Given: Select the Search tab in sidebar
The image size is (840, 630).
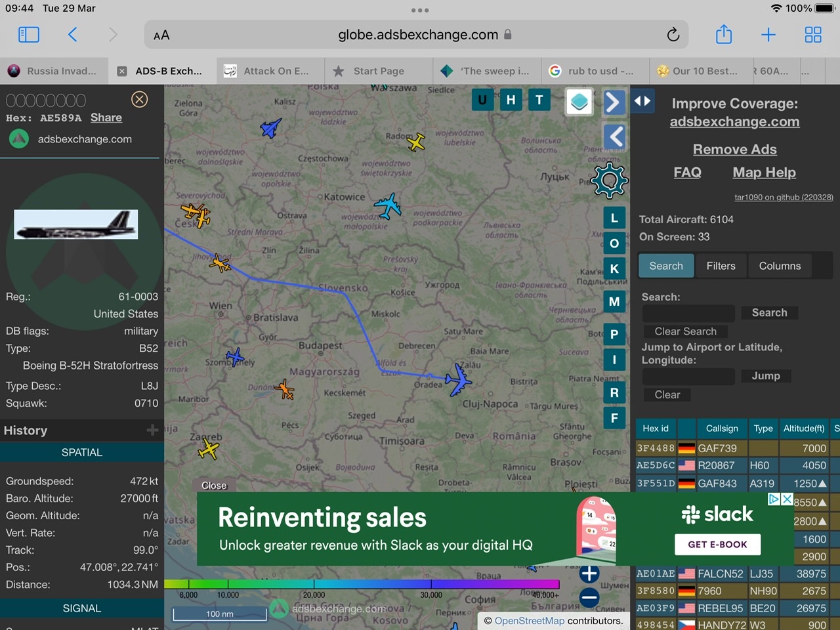Looking at the screenshot, I should point(666,266).
